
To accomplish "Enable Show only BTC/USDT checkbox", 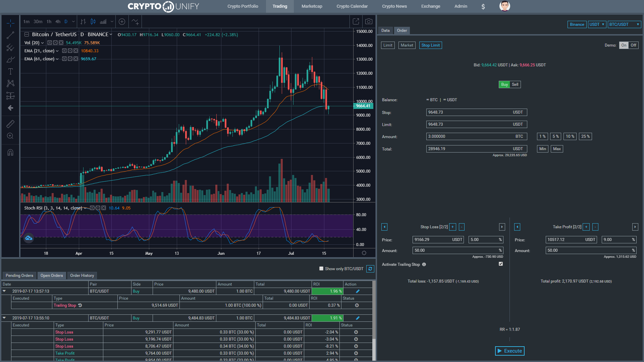I will (x=321, y=268).
